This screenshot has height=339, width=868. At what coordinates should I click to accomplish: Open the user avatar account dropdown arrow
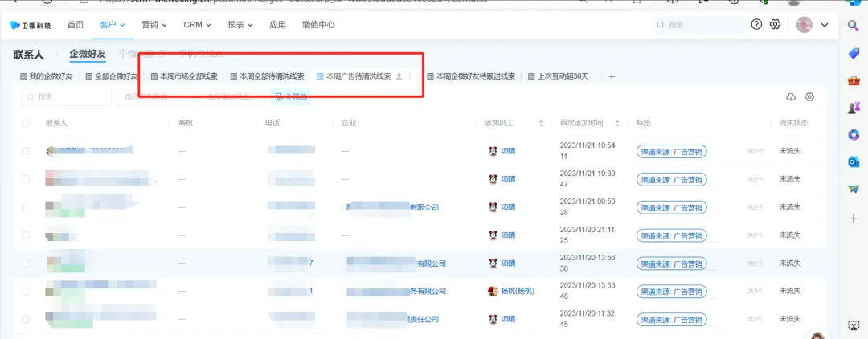point(825,25)
